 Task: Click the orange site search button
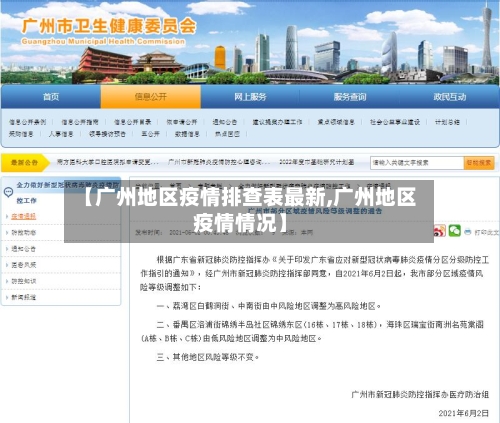pyautogui.click(x=479, y=163)
